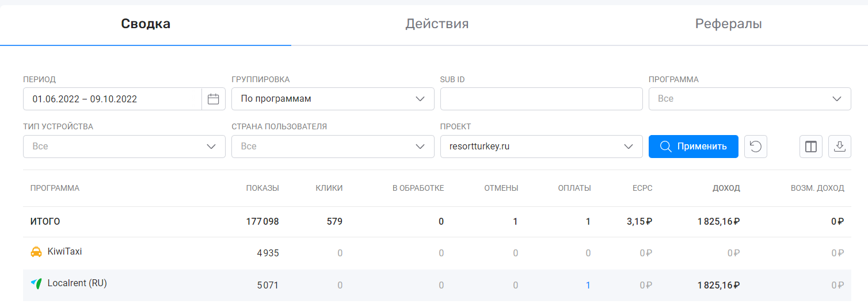Click the Период date range field
This screenshot has width=868, height=304.
click(112, 99)
